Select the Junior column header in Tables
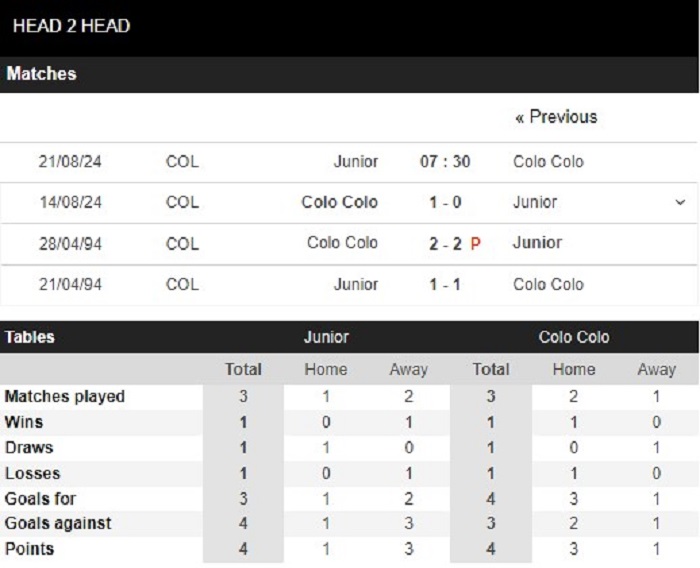 point(326,337)
